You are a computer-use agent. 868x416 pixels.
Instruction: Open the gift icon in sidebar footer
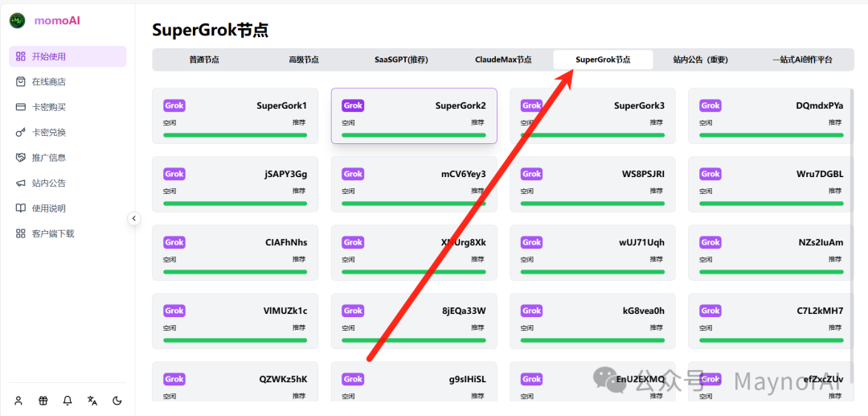pos(43,401)
